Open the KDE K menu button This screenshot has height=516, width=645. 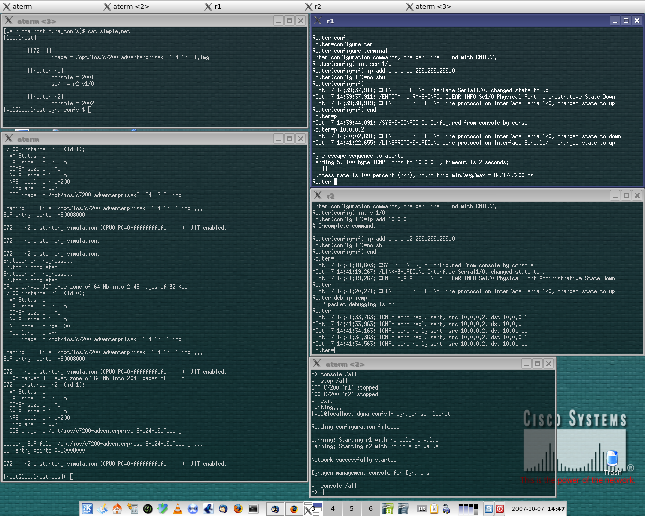coord(87,509)
